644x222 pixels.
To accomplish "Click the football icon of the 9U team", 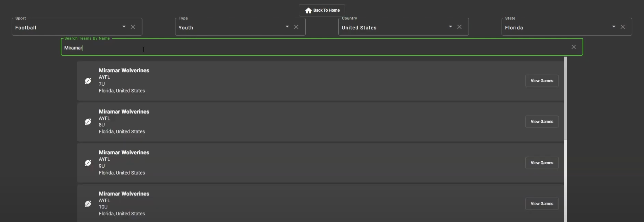I will (88, 163).
